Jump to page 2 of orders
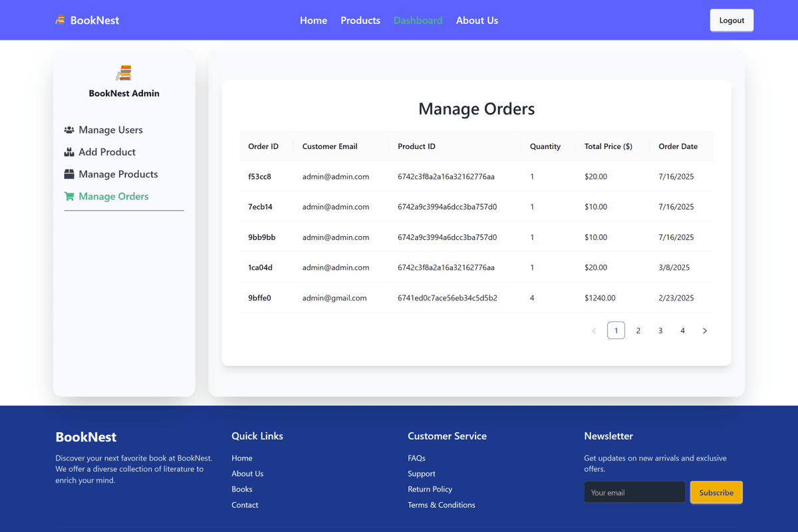The image size is (798, 532). 638,331
